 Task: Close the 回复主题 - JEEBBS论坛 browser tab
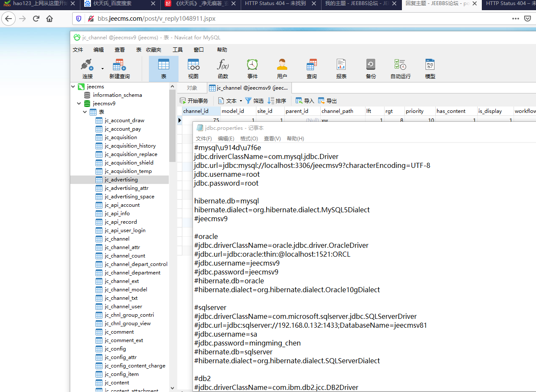[x=475, y=4]
